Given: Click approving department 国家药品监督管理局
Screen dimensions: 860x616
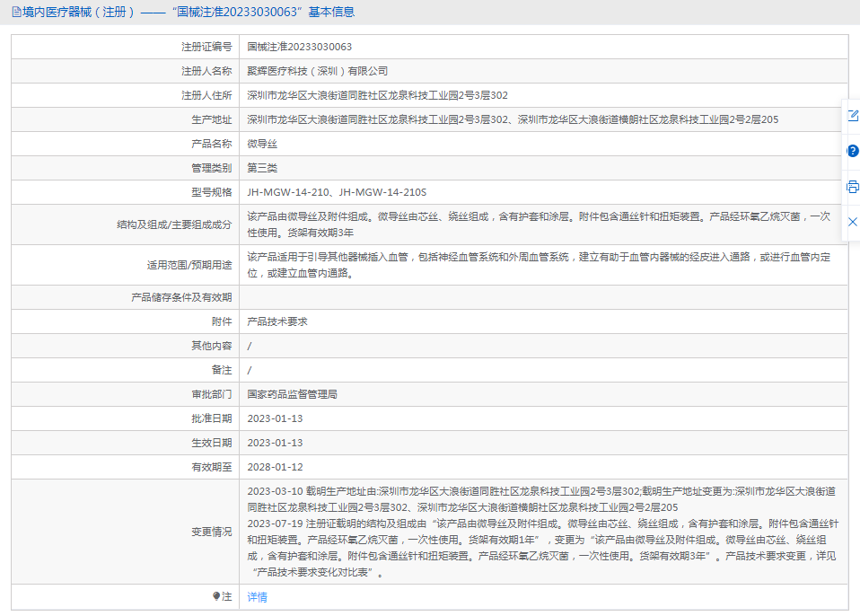Looking at the screenshot, I should point(293,394).
